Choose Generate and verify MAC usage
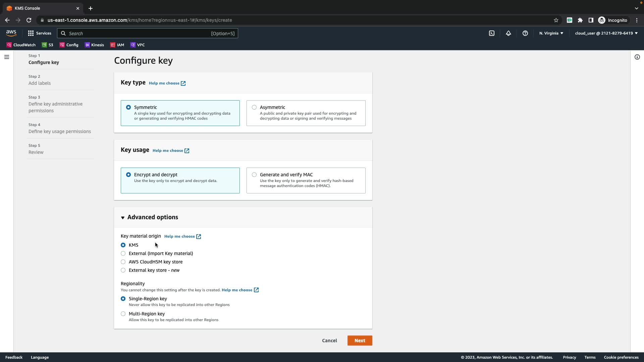The height and width of the screenshot is (362, 644). [254, 175]
